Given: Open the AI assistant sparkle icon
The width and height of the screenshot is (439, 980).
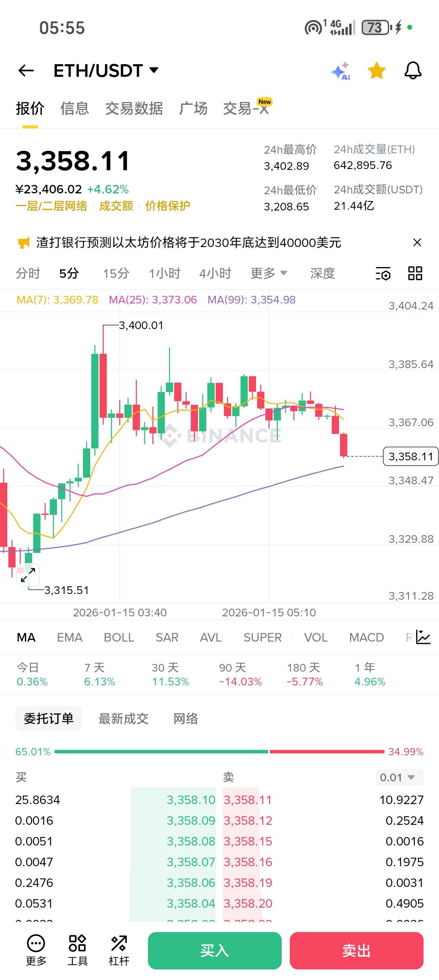Looking at the screenshot, I should pos(341,71).
